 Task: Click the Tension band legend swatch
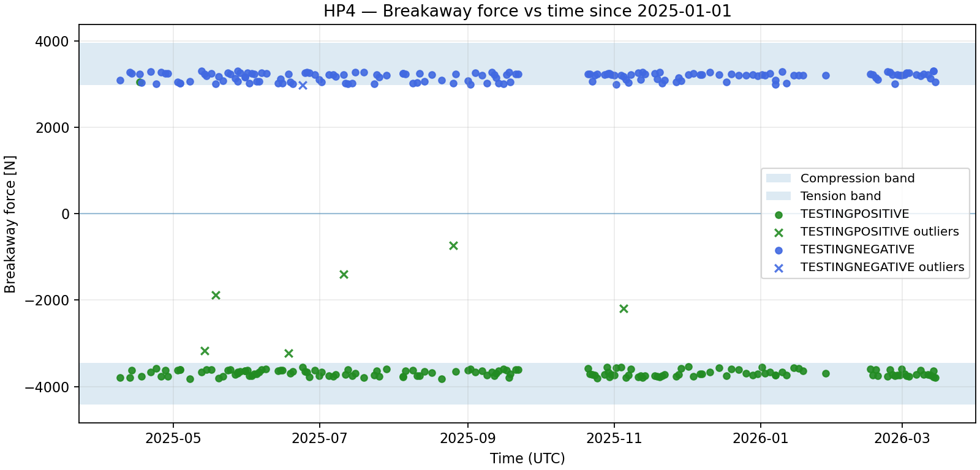[x=778, y=196]
